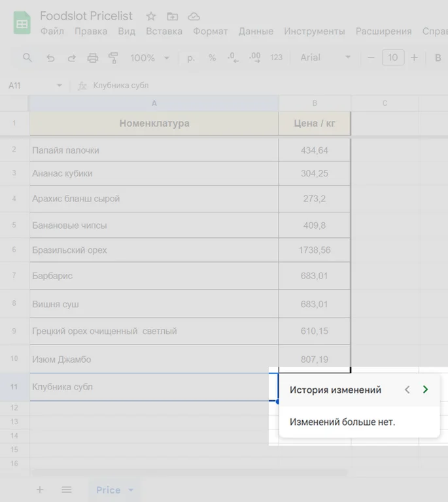448x502 pixels.
Task: Toggle bold text formatting
Action: tap(438, 58)
